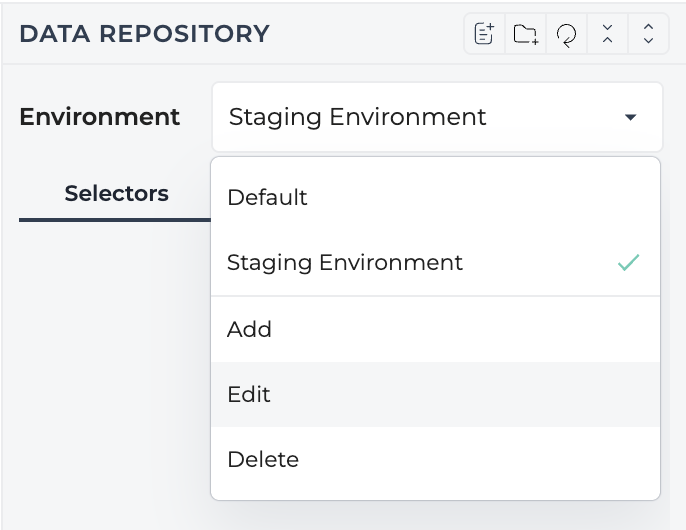Choose Staging Environment in the open list
Screen dimensions: 686x530
point(435,263)
